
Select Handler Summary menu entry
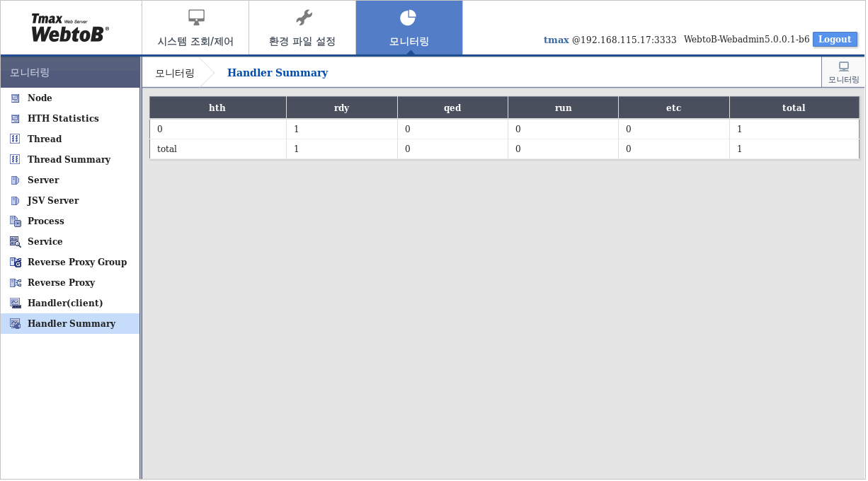tap(70, 324)
